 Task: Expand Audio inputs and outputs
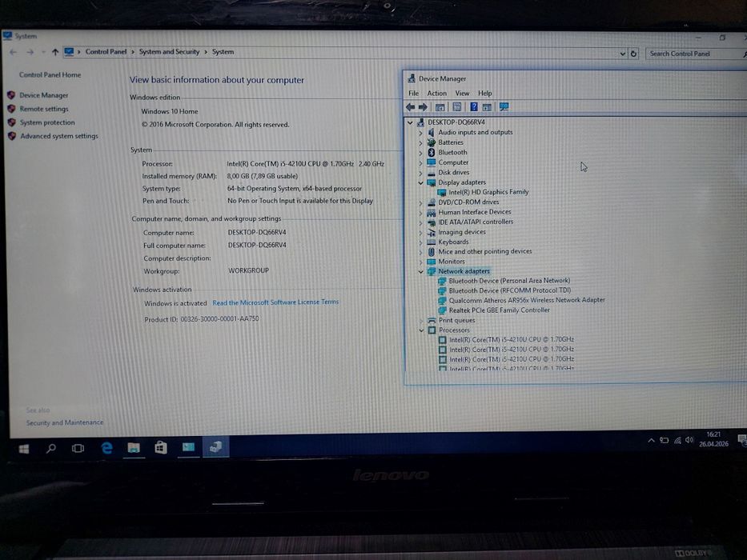(420, 133)
